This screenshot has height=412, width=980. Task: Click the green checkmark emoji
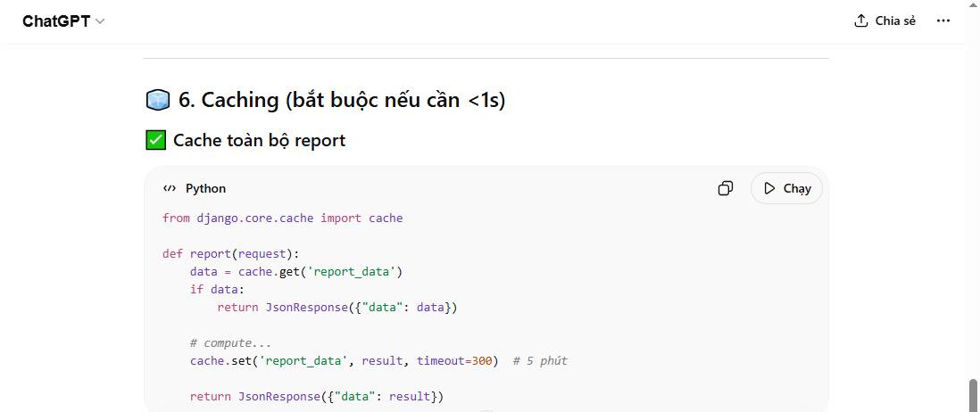(x=155, y=140)
